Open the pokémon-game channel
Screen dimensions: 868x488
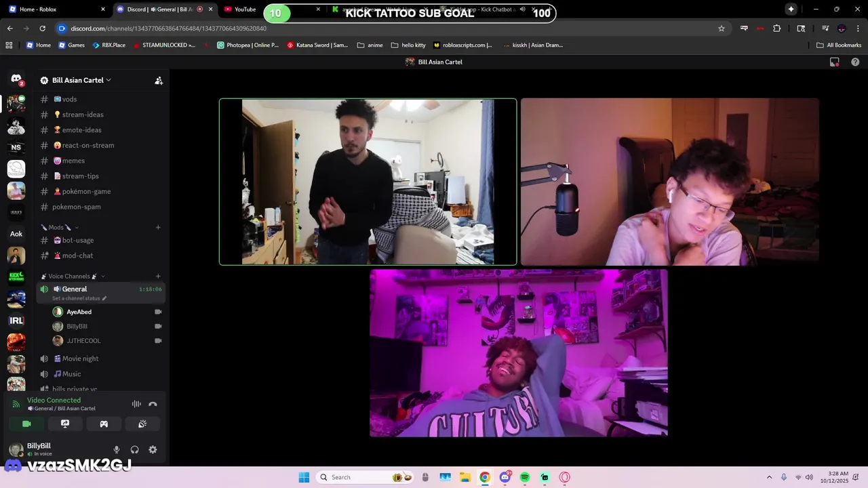click(100, 191)
